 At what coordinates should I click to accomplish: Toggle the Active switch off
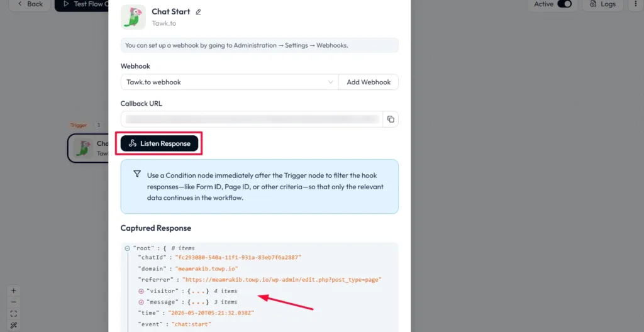pyautogui.click(x=564, y=4)
